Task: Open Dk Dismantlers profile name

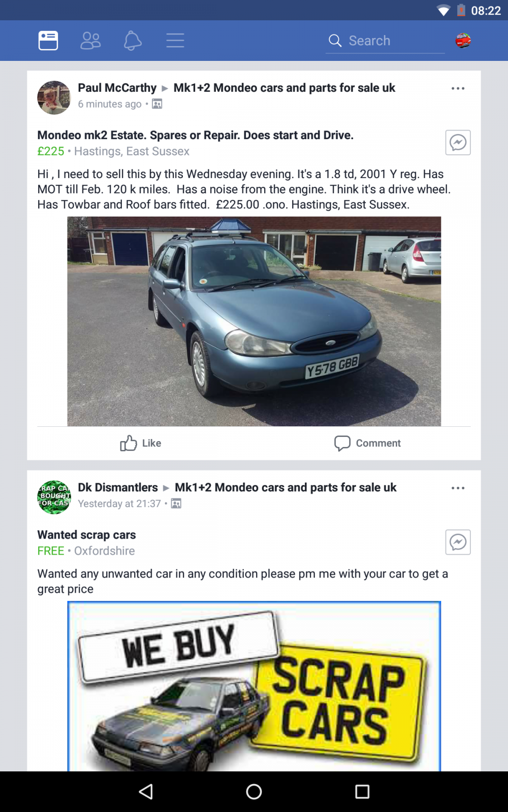Action: 118,487
